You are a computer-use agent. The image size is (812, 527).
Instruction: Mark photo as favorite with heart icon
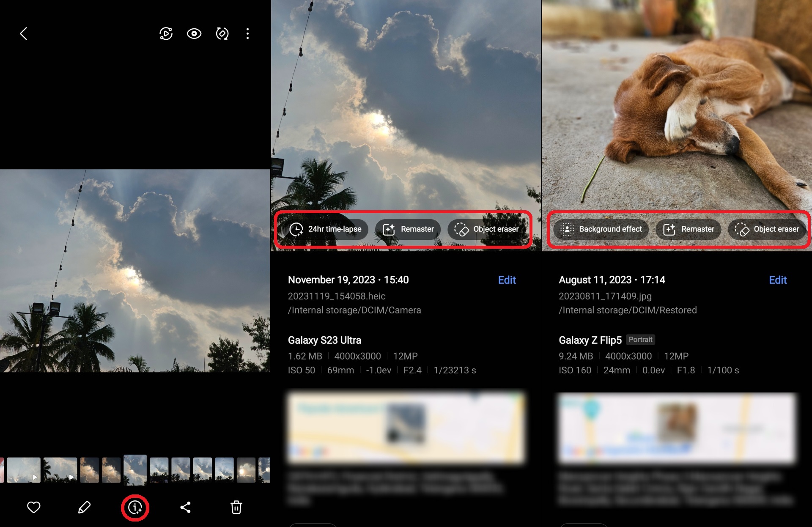[x=34, y=507]
